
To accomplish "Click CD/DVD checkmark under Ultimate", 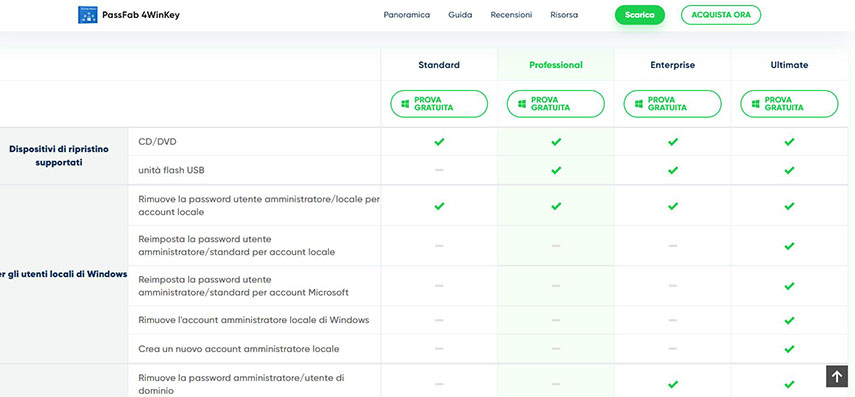I will (789, 142).
